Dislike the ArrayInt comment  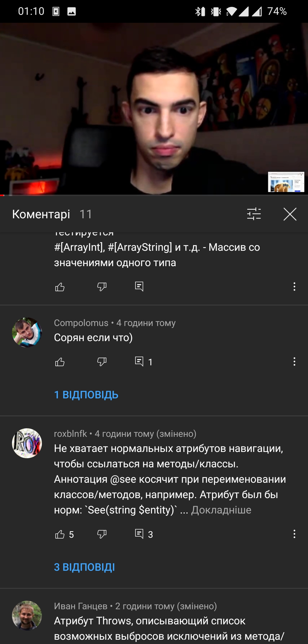pyautogui.click(x=102, y=287)
